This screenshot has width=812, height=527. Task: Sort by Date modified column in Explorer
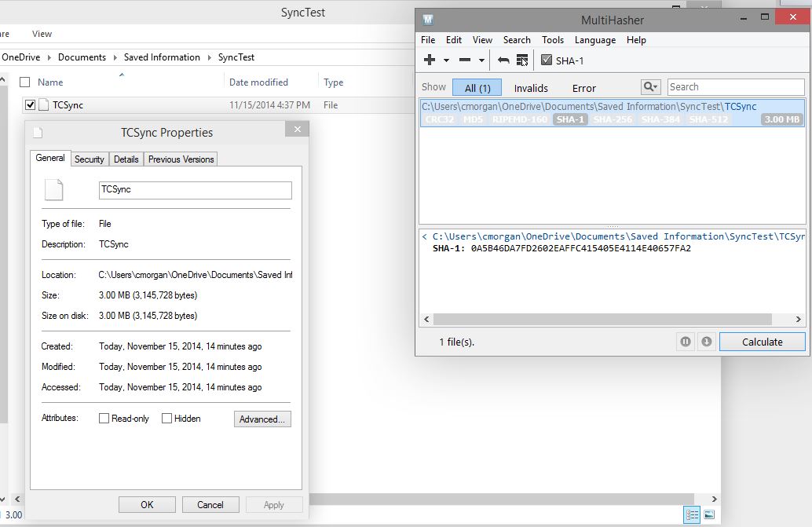tap(258, 82)
